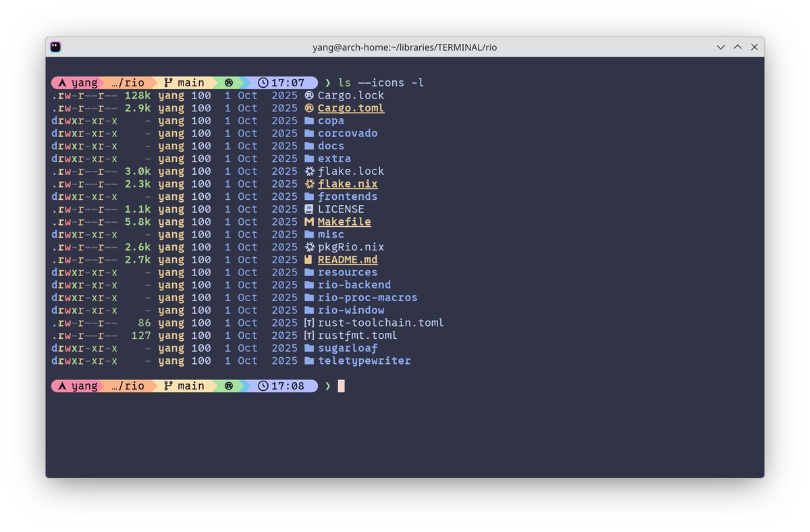Click the Nix icon beside flake.lock
The width and height of the screenshot is (810, 532).
tap(309, 171)
